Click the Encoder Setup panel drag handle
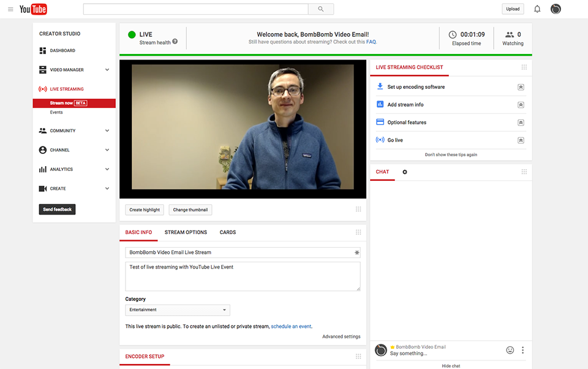 pyautogui.click(x=358, y=356)
